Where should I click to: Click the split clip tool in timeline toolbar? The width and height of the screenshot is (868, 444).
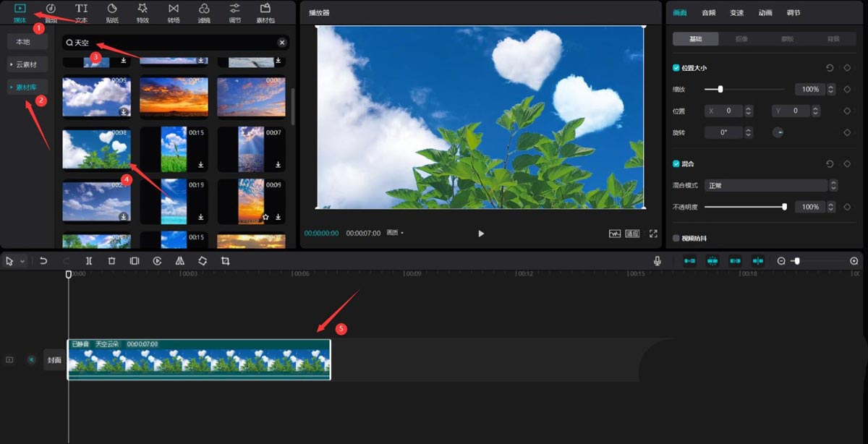click(89, 261)
